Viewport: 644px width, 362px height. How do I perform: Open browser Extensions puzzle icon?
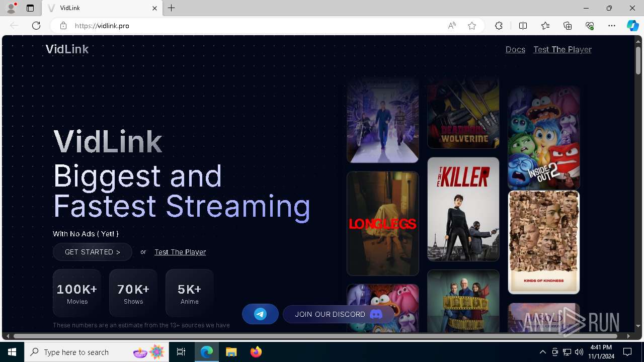(499, 26)
